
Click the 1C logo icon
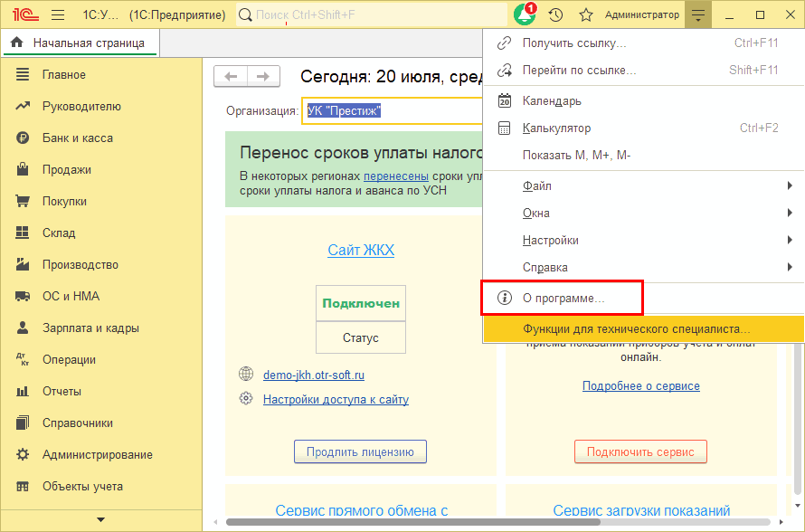click(x=20, y=15)
